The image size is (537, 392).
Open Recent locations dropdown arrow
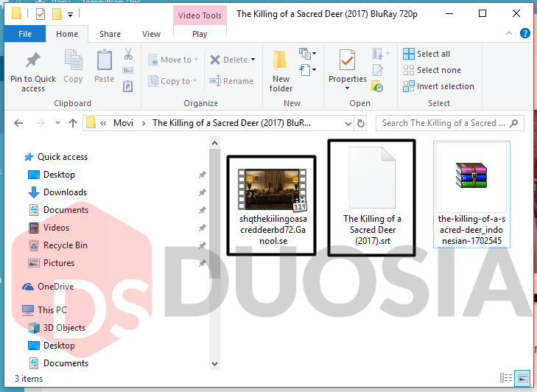coord(57,123)
